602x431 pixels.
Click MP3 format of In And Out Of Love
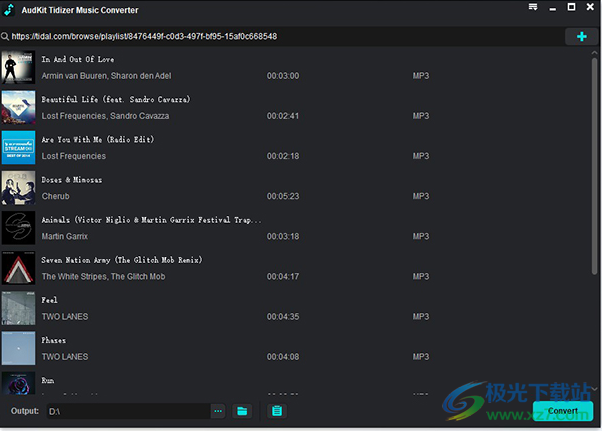pos(421,76)
